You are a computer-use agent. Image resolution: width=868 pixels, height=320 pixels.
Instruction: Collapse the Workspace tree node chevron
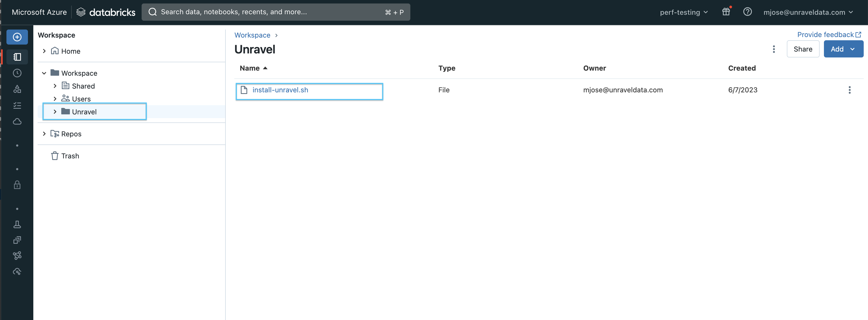44,73
